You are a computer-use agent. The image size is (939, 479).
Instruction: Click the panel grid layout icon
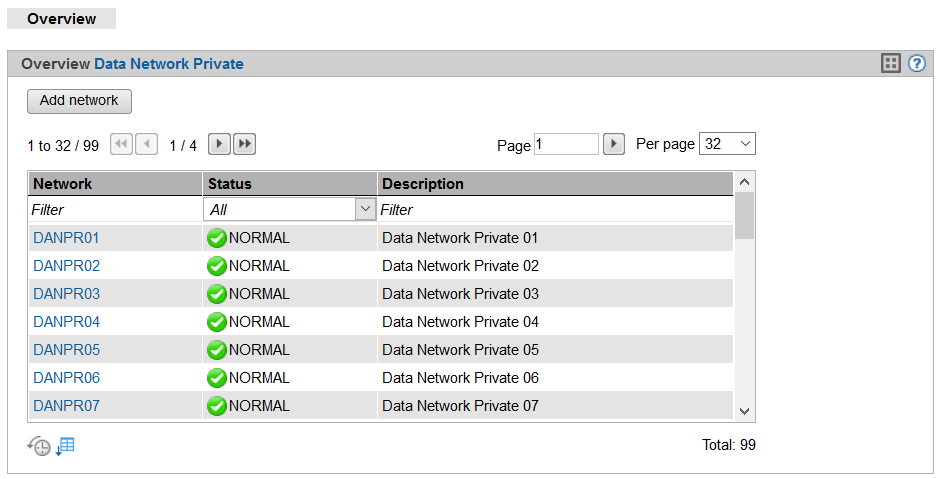point(891,64)
